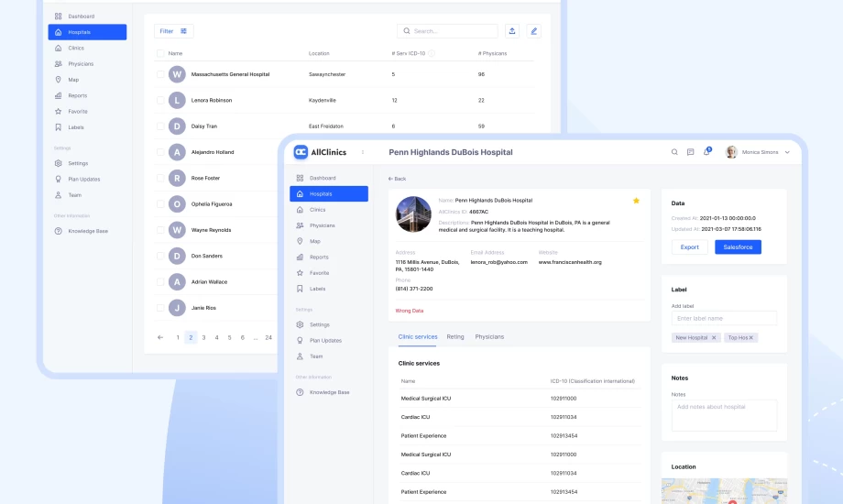Toggle the select-all checkbox beside Name header
The image size is (843, 504).
click(x=160, y=53)
